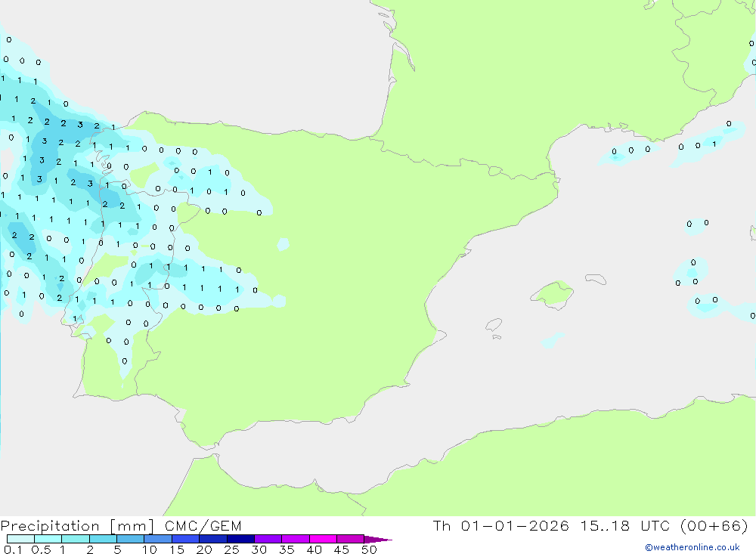Image resolution: width=756 pixels, height=554 pixels.
Task: Click the legend label '25'
Action: click(232, 549)
